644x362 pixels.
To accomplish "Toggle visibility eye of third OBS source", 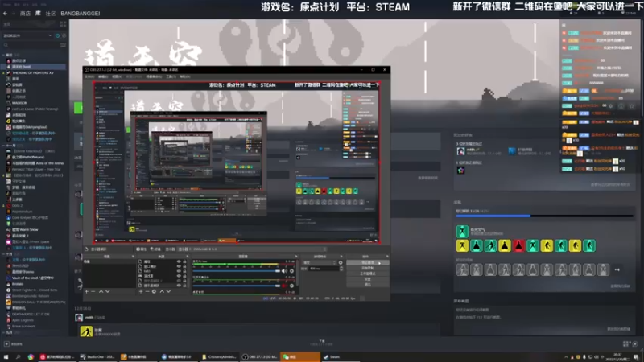I will [178, 271].
